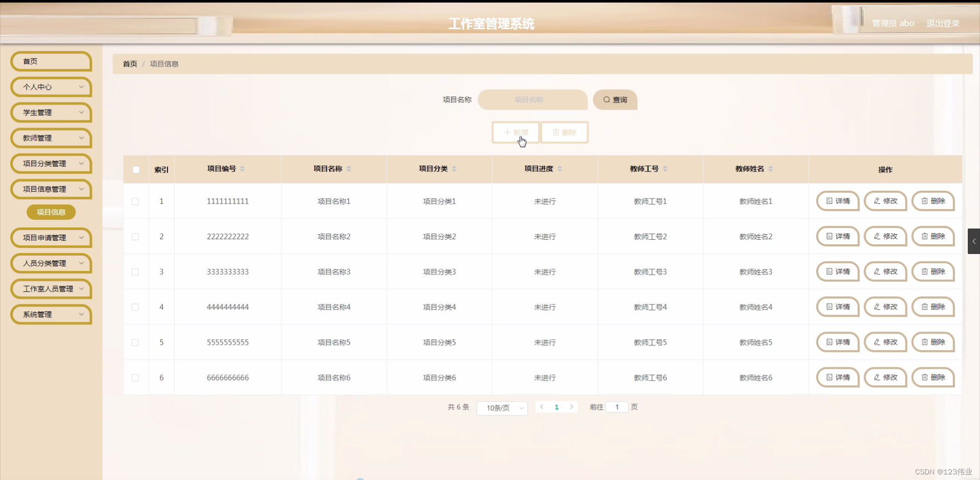Check the checkbox on row 5
The image size is (980, 480).
[135, 342]
